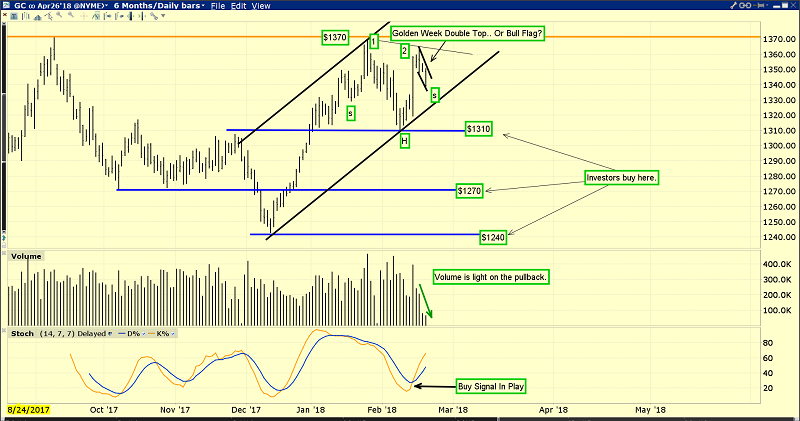Click the shift-bars-right toolbar icon
The image size is (800, 421).
coord(119,16)
